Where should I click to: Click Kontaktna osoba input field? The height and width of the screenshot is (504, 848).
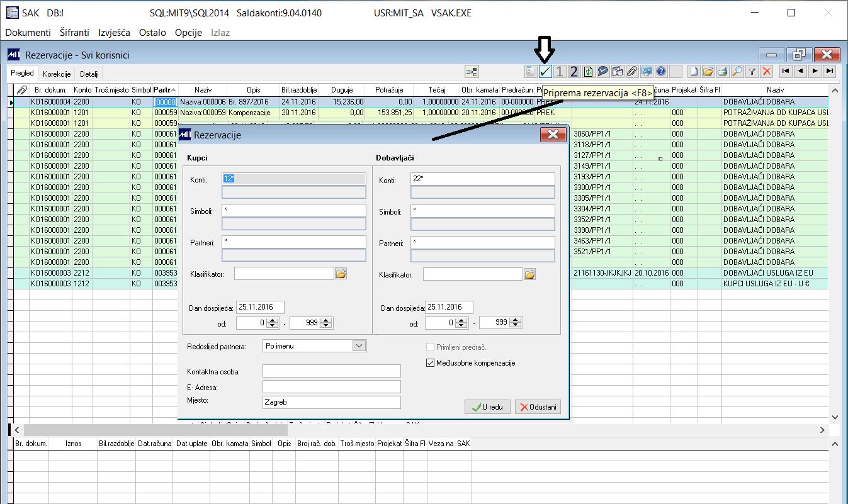tap(332, 371)
